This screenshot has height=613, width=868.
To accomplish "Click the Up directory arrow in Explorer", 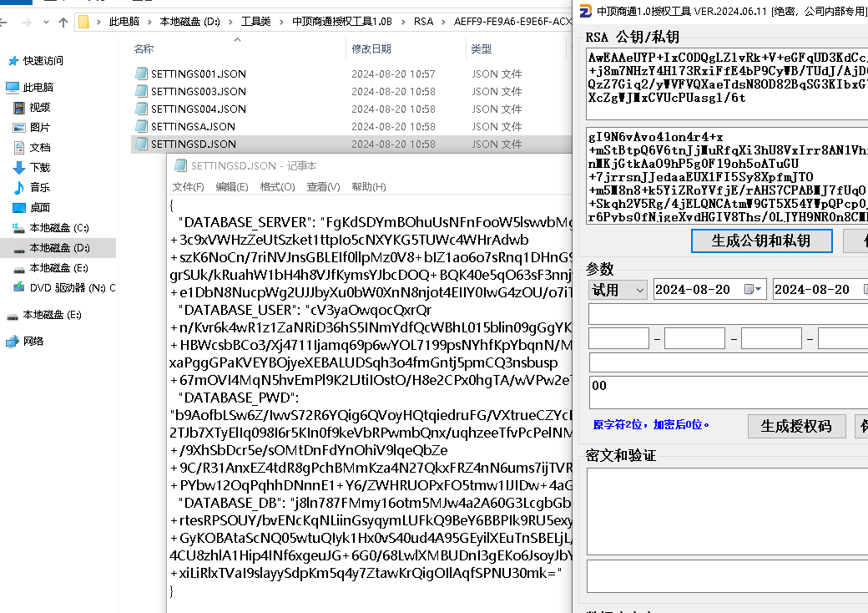I will pos(63,23).
